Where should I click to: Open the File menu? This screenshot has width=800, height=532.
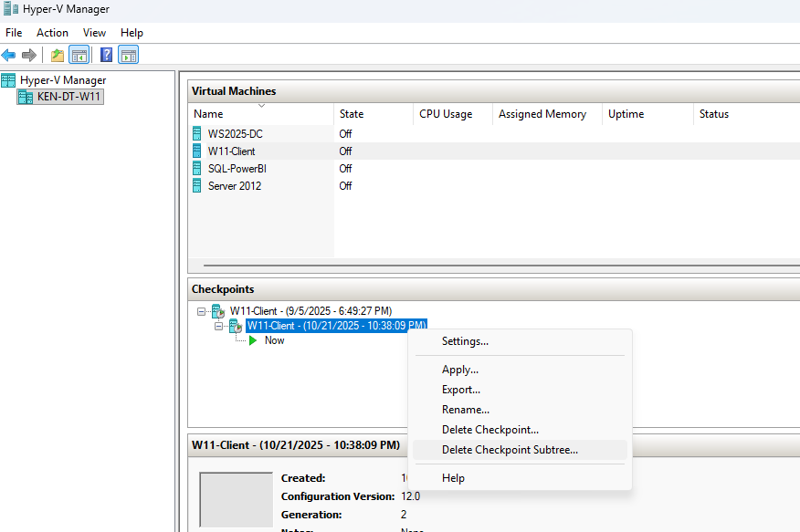[x=14, y=33]
